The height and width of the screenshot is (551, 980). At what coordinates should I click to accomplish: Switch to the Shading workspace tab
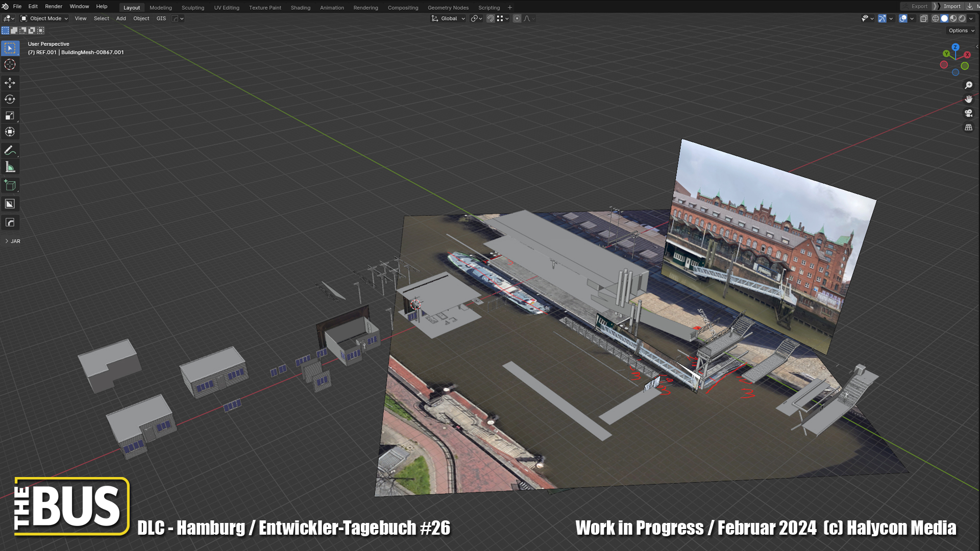[x=300, y=8]
